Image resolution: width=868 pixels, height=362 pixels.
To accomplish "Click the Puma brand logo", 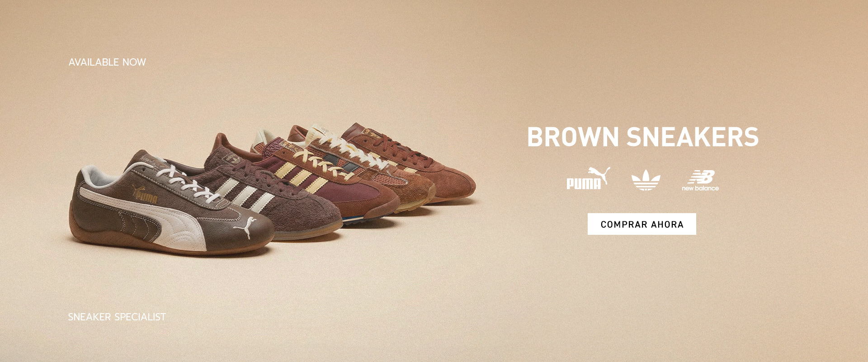I will (x=588, y=178).
